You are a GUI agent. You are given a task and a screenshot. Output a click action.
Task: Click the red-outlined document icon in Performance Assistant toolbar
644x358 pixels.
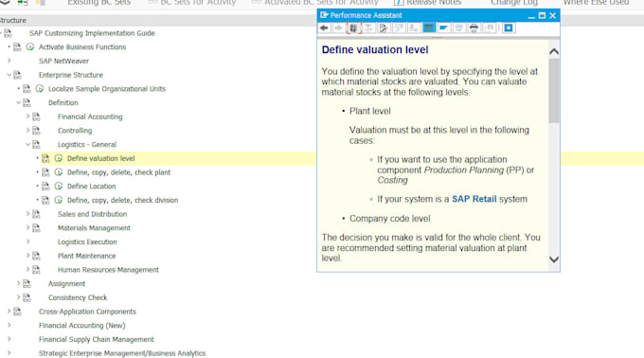point(353,27)
